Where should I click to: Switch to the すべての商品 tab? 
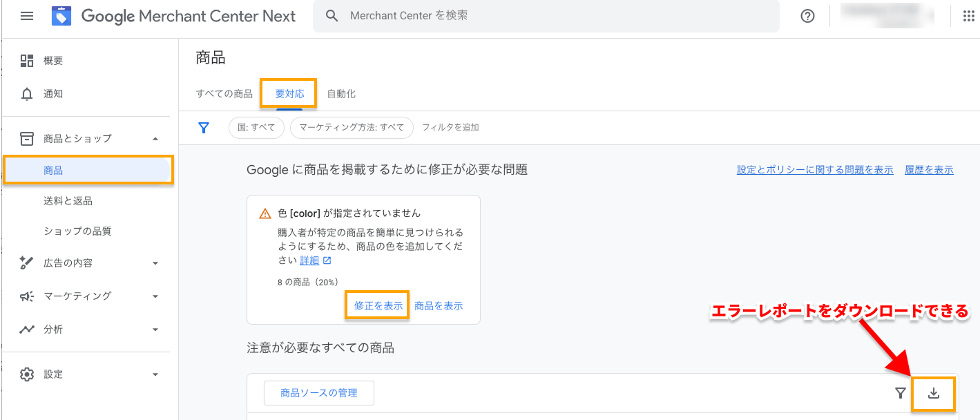tap(224, 94)
